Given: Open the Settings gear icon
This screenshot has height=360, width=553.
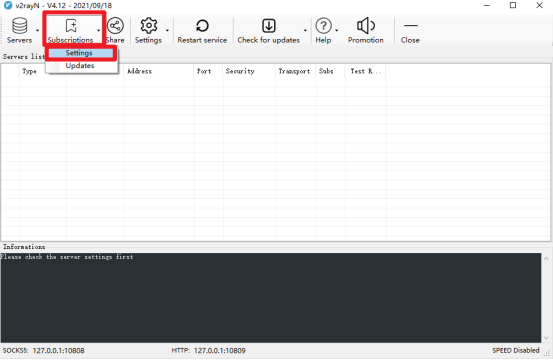Looking at the screenshot, I should tap(148, 26).
